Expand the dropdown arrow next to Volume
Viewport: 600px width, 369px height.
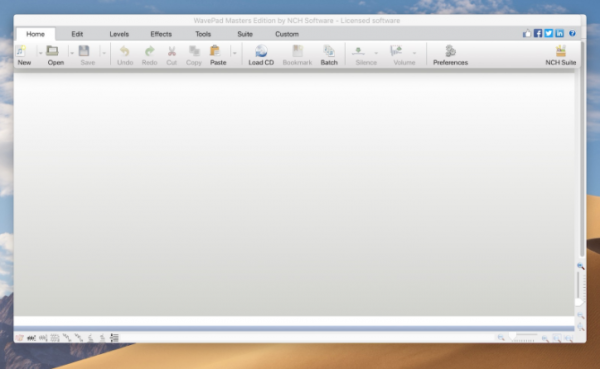[x=414, y=53]
